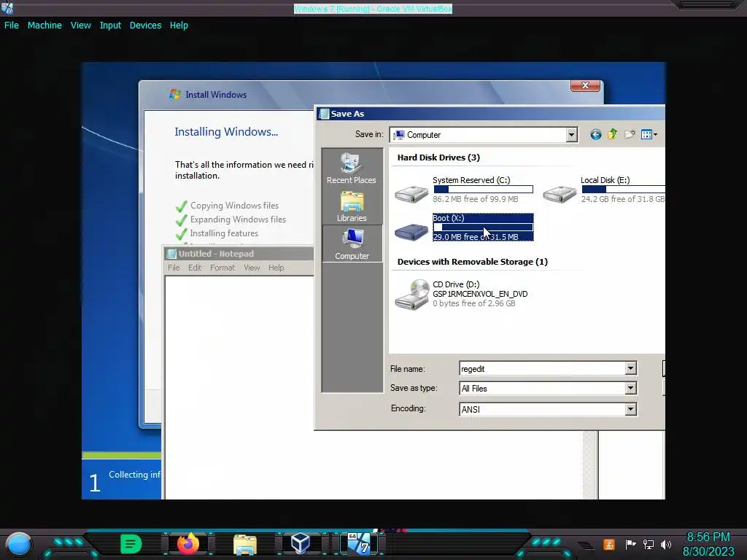Viewport: 747px width, 560px height.
Task: Go up one level folder icon
Action: pyautogui.click(x=612, y=135)
